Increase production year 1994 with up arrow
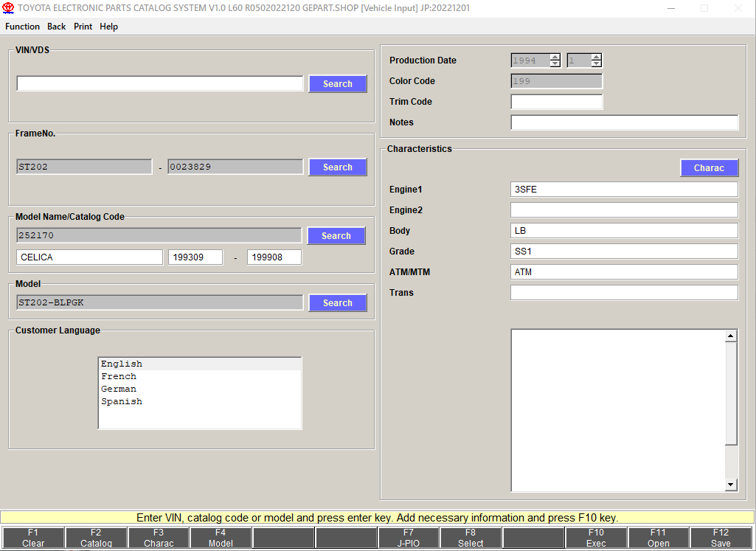 coord(555,57)
